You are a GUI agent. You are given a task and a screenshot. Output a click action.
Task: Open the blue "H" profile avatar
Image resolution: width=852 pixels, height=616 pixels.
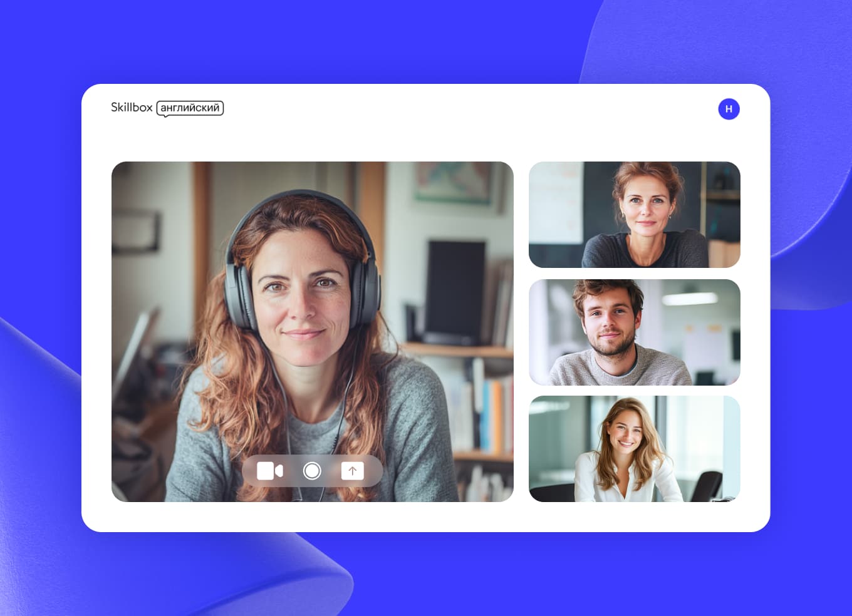pyautogui.click(x=729, y=109)
